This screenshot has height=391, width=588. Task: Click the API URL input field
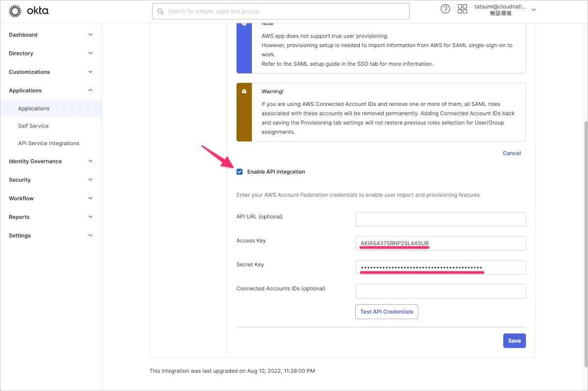coord(441,219)
